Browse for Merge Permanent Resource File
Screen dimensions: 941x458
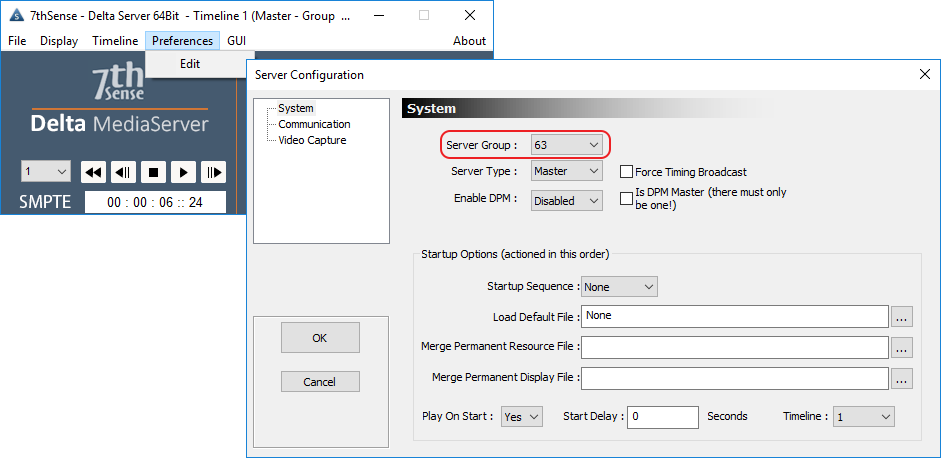[x=902, y=347]
